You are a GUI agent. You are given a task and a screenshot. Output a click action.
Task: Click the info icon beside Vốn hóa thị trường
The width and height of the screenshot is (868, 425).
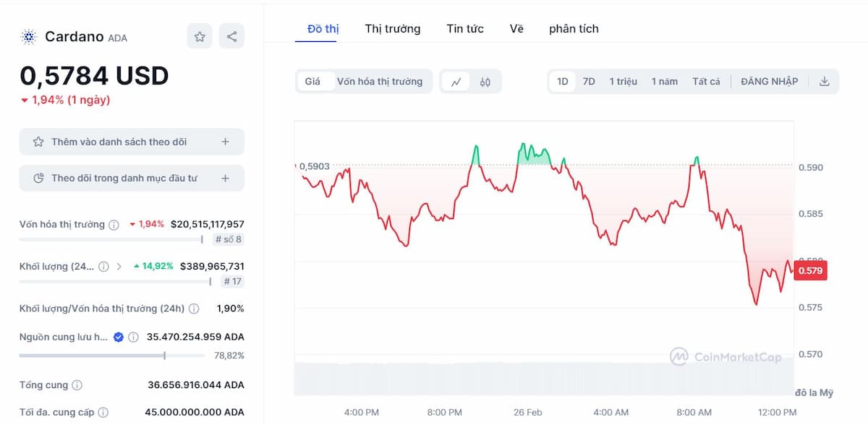(113, 225)
